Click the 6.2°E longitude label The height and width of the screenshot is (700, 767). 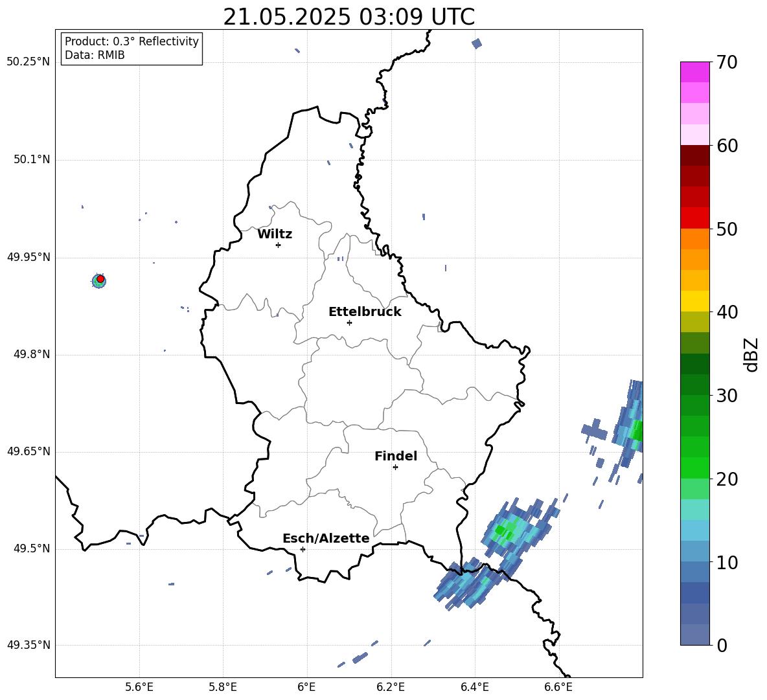(391, 687)
